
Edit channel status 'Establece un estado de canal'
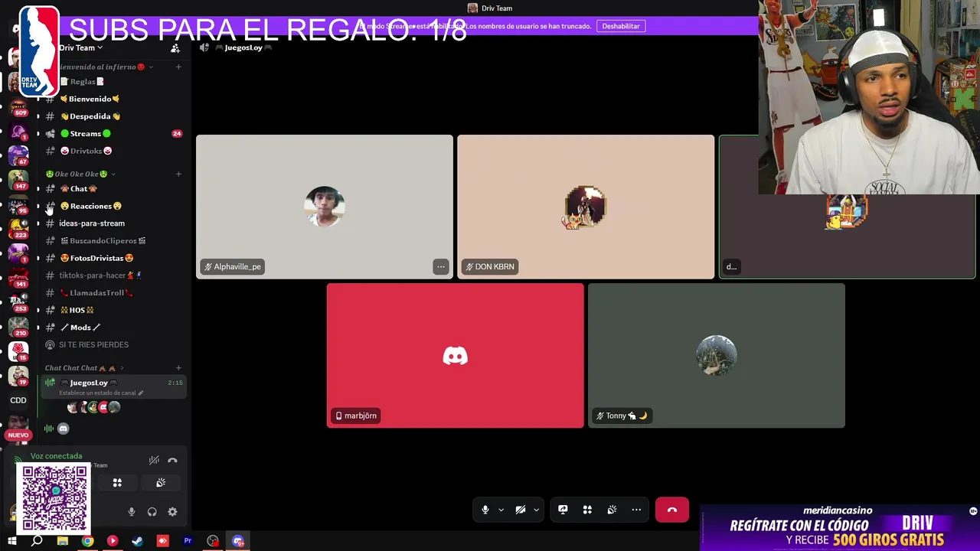point(100,393)
